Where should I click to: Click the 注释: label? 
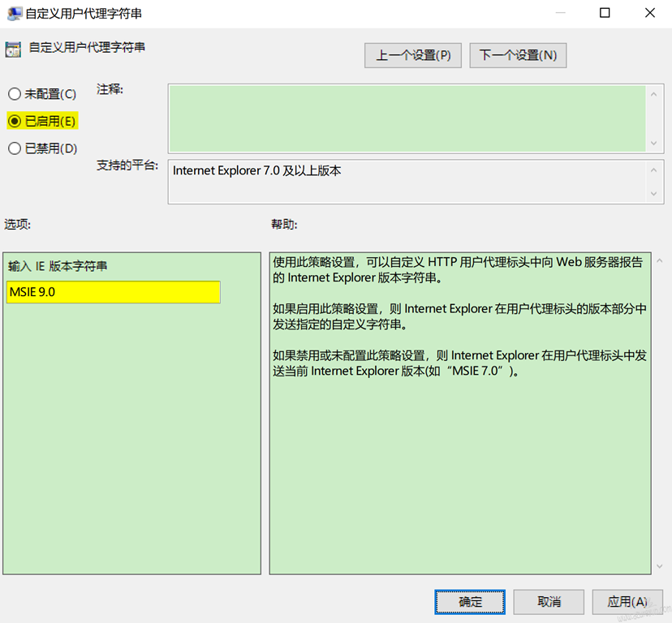(x=110, y=89)
